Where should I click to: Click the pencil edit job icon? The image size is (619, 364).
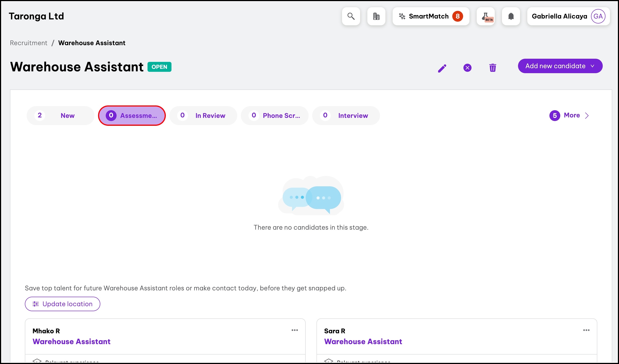[x=442, y=68]
